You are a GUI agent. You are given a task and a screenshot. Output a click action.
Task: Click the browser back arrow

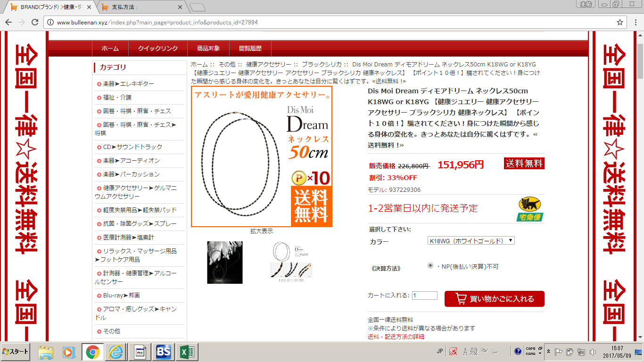(8, 22)
